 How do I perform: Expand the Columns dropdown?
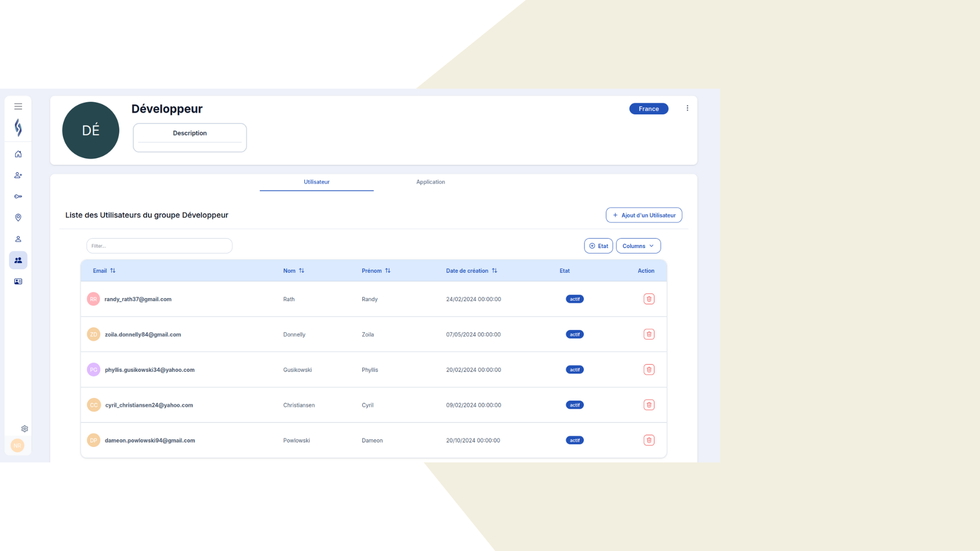(638, 246)
